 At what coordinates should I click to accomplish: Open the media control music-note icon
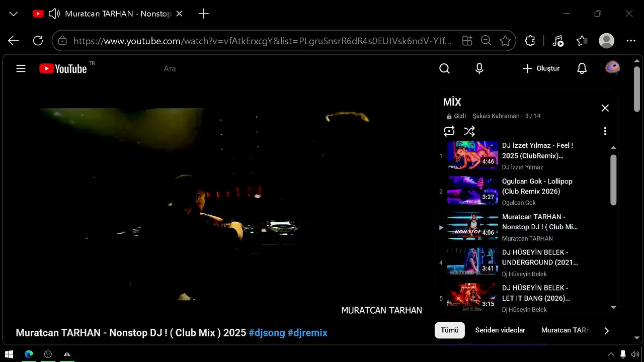pyautogui.click(x=558, y=41)
